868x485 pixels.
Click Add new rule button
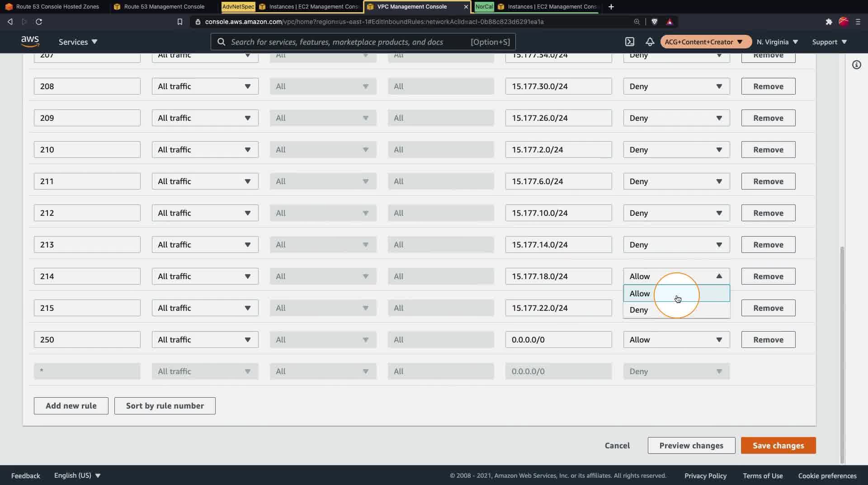71,406
